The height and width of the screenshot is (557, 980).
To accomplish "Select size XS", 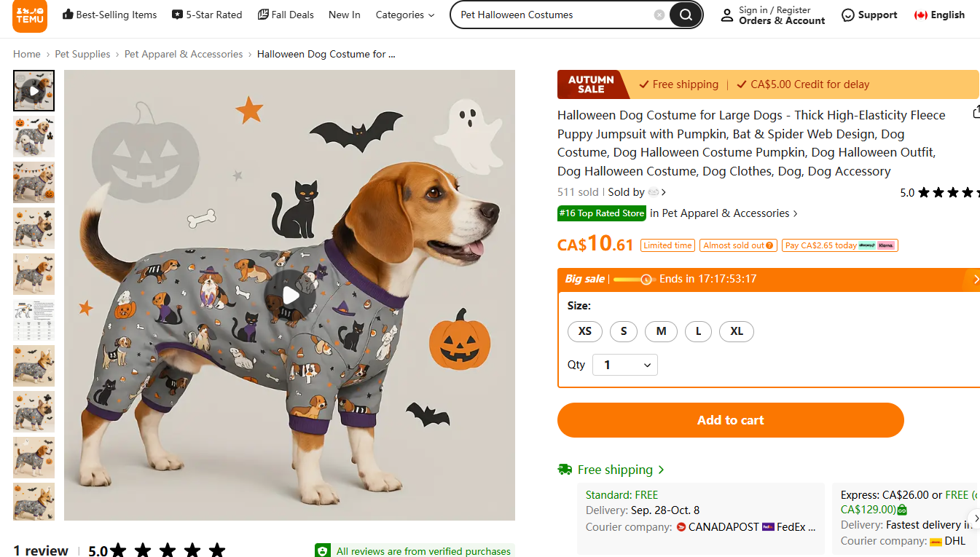I will [584, 331].
